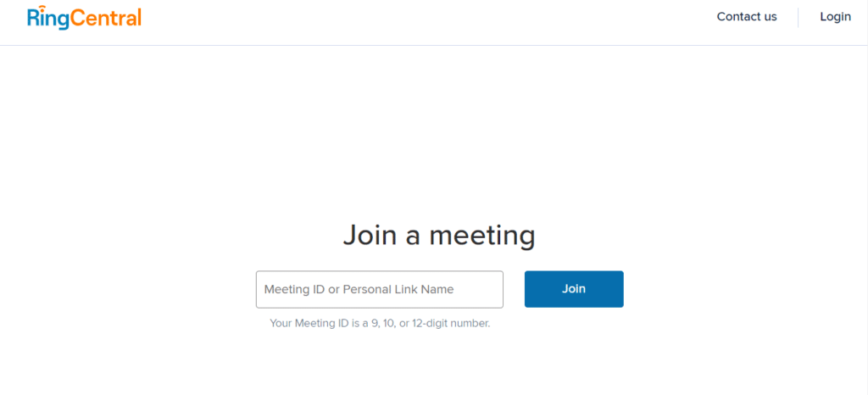Click the white Join label inside the button
The image size is (868, 395).
[x=574, y=289]
